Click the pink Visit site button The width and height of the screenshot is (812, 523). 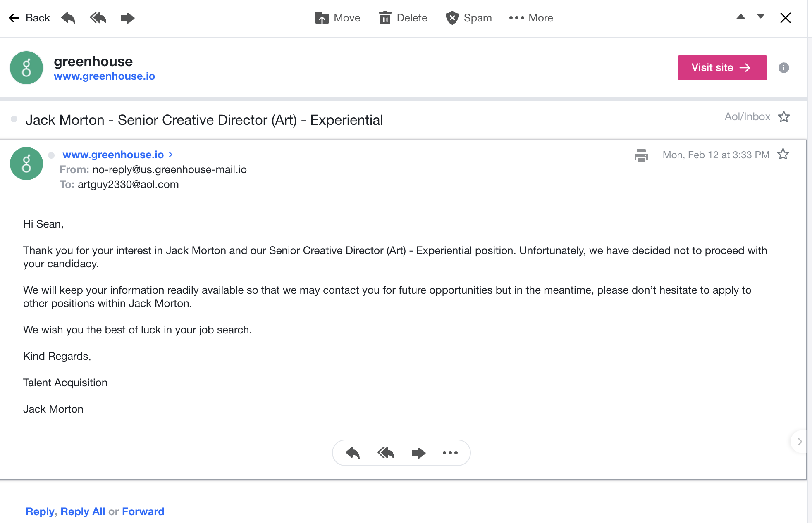pos(722,68)
